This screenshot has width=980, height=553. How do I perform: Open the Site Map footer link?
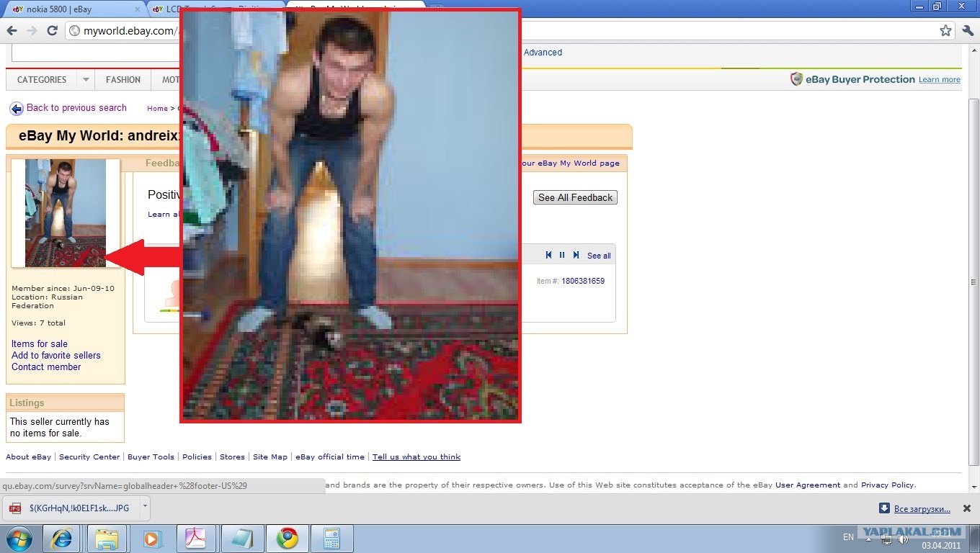coord(270,457)
